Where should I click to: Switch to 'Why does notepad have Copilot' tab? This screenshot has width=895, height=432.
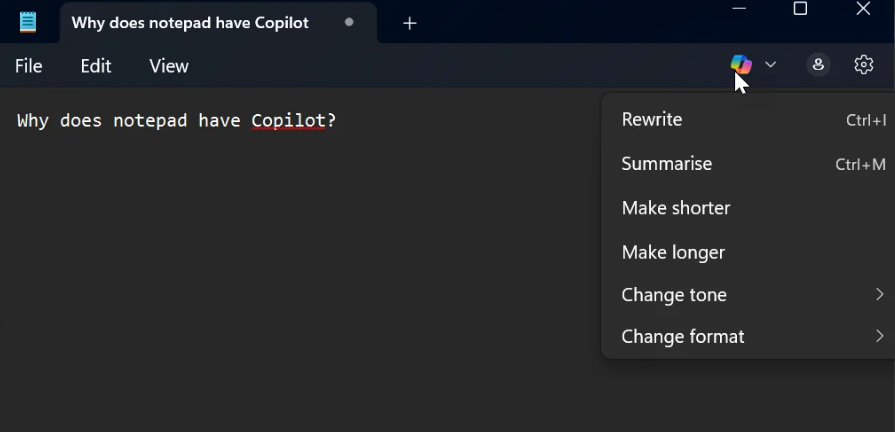click(x=190, y=23)
